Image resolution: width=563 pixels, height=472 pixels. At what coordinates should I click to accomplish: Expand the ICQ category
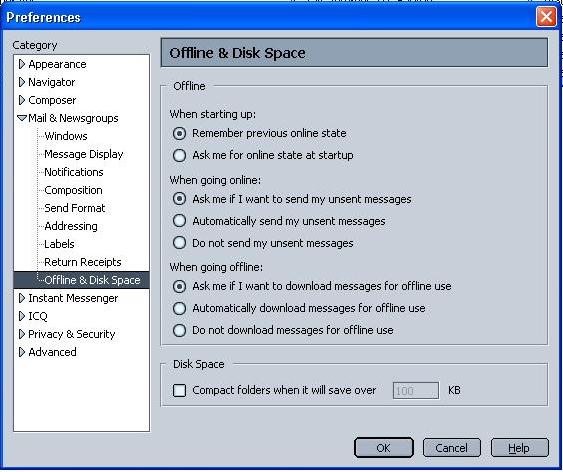22,316
